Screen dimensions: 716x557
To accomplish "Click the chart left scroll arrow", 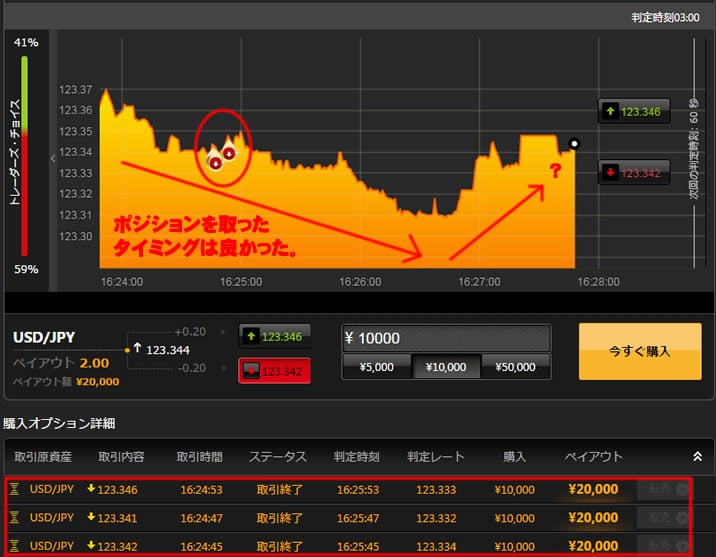I will (x=53, y=158).
